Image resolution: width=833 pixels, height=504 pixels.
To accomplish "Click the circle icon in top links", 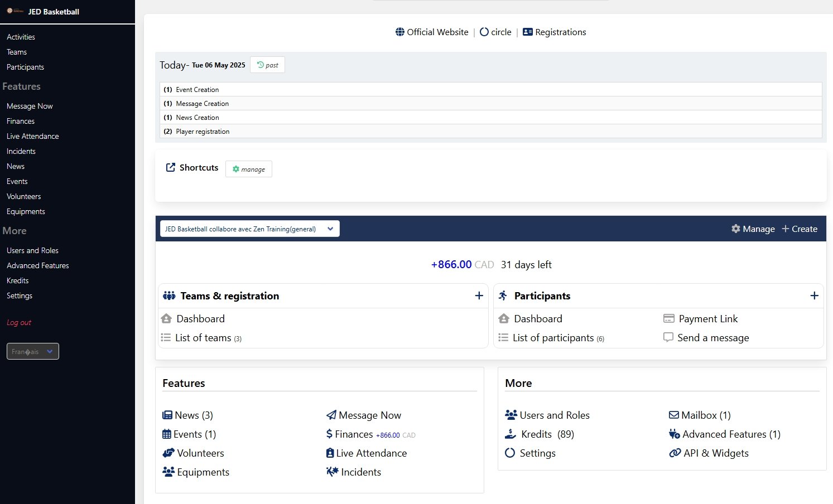I will pyautogui.click(x=484, y=32).
